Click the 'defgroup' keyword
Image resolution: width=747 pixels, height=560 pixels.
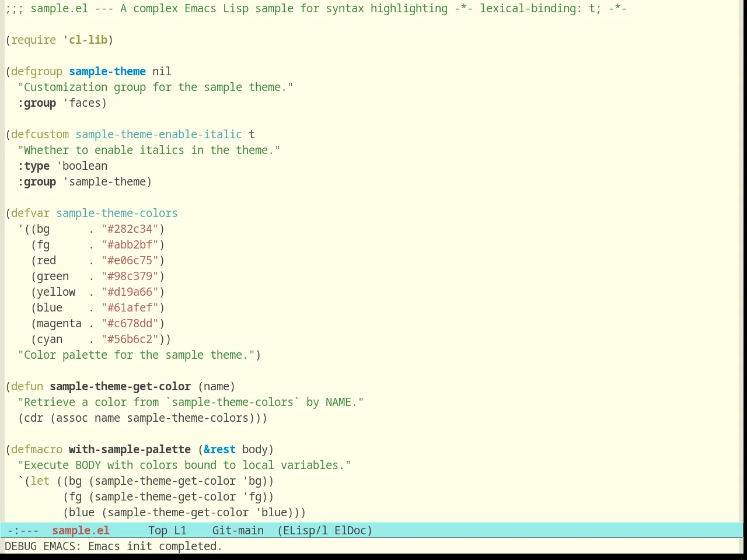pyautogui.click(x=37, y=71)
